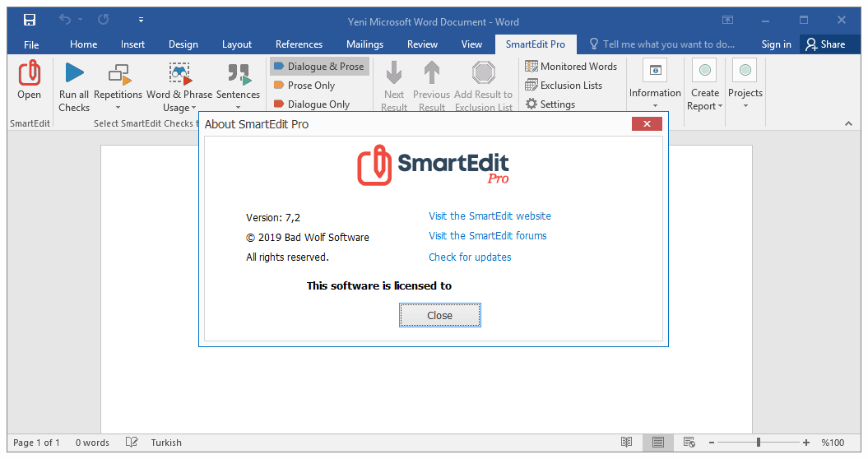Open Monitored Words list
The width and height of the screenshot is (868, 459).
571,67
